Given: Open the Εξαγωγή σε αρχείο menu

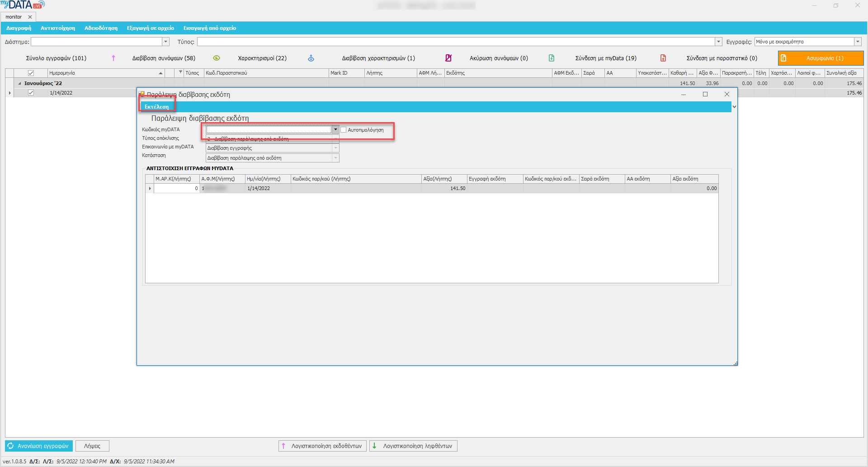Looking at the screenshot, I should coord(150,28).
